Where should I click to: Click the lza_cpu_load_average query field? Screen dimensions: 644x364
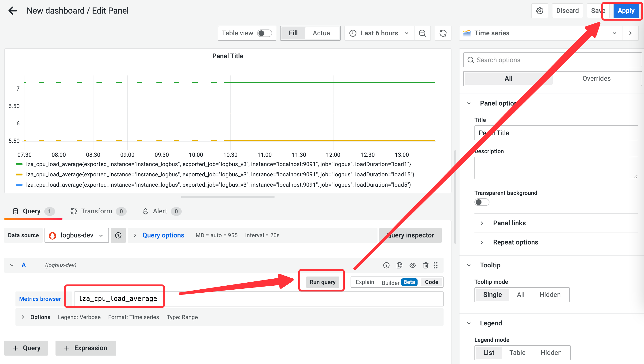click(x=259, y=299)
